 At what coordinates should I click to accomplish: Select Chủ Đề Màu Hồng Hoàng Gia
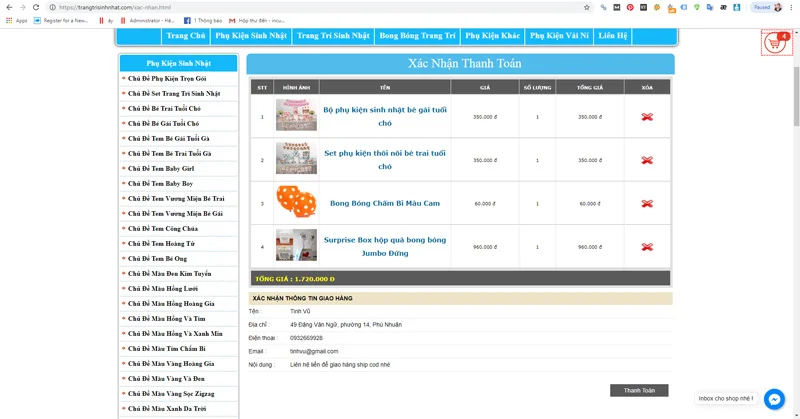[x=171, y=304]
